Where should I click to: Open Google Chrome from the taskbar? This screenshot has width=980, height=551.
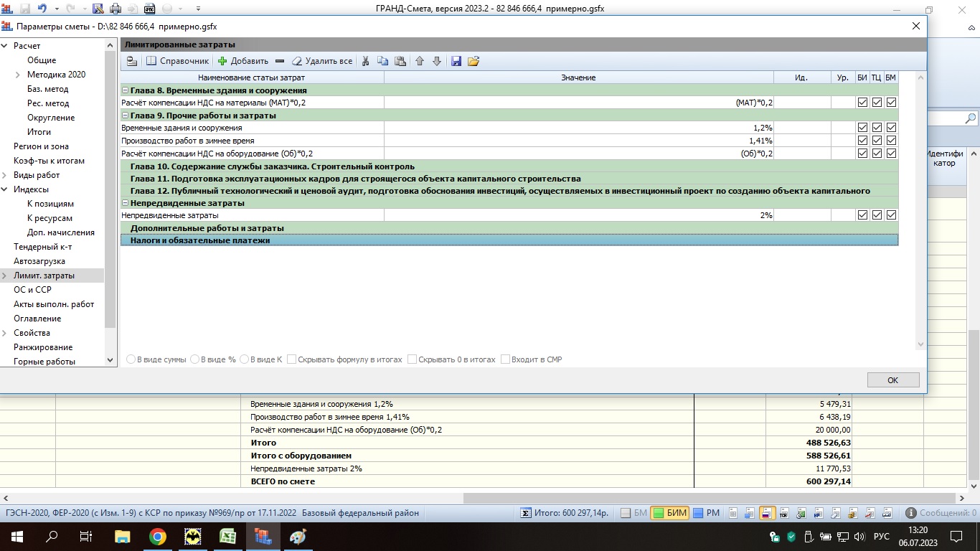(158, 536)
